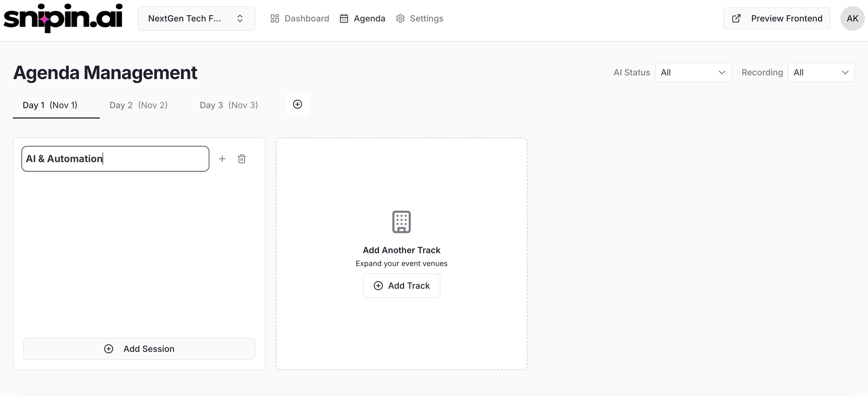The width and height of the screenshot is (868, 396).
Task: Add a new item with the plus icon beside the track name
Action: click(223, 158)
